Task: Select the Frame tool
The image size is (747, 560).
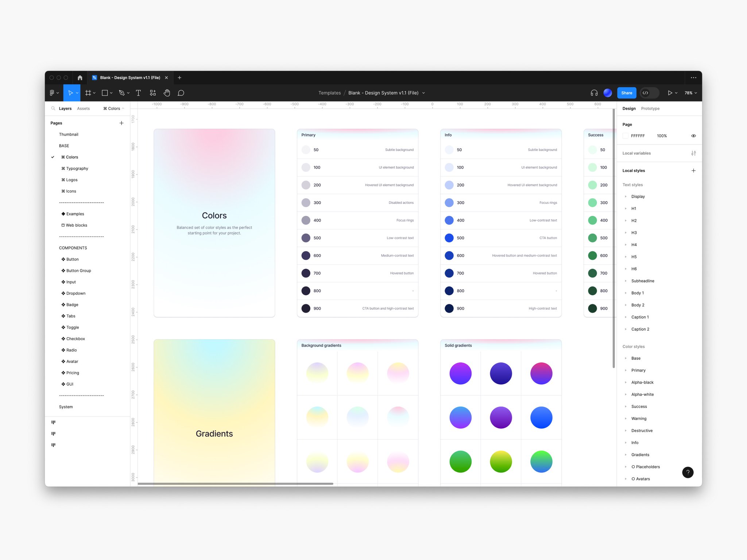Action: (88, 93)
